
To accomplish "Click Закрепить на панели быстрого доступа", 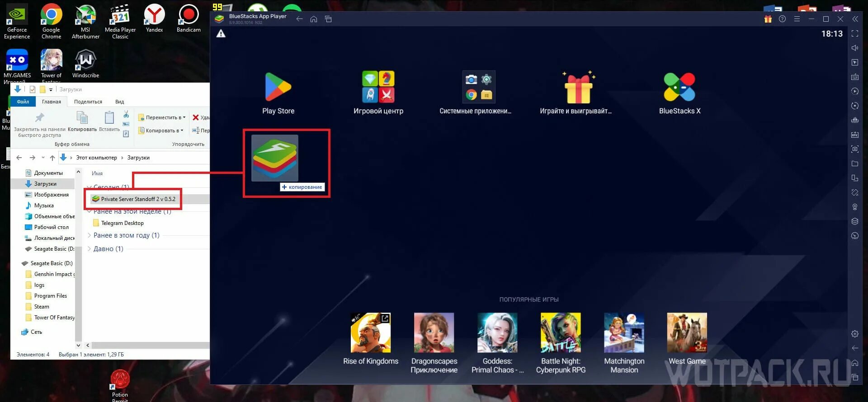I will coord(39,125).
